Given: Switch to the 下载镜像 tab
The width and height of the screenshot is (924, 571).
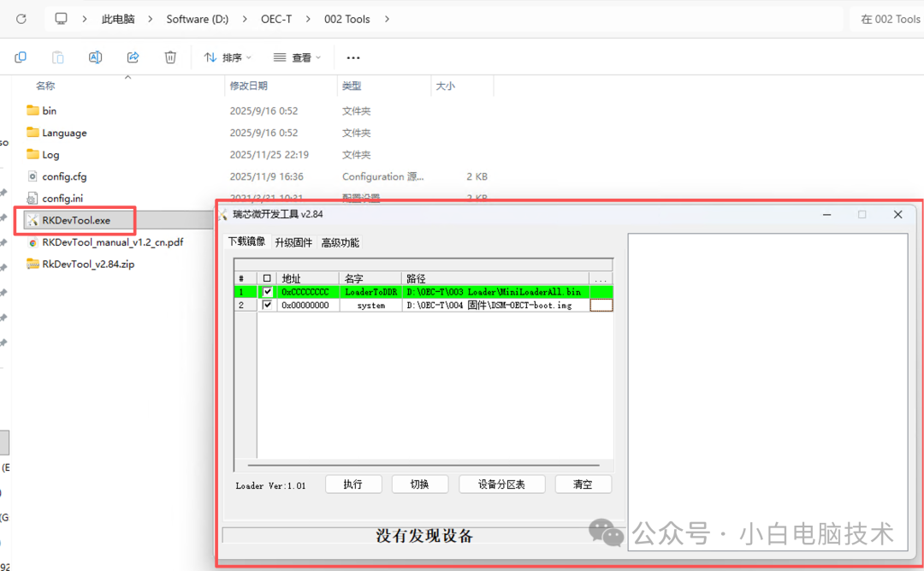Looking at the screenshot, I should click(247, 241).
